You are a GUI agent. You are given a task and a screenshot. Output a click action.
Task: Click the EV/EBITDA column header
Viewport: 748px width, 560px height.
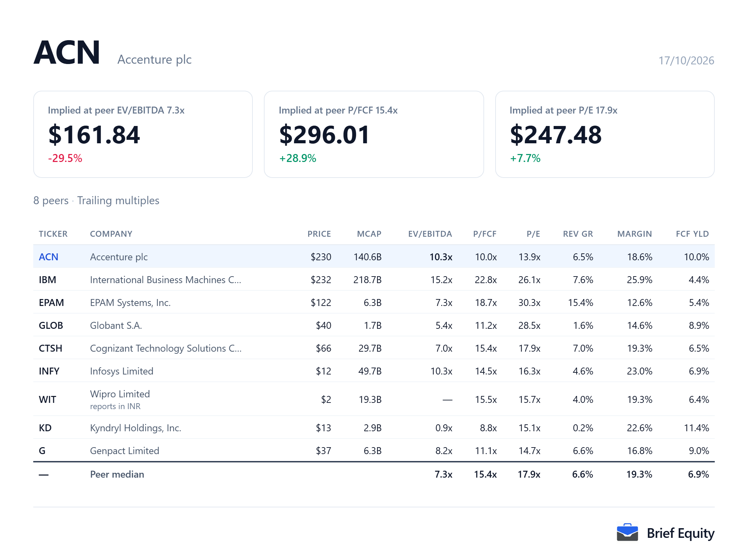coord(430,234)
